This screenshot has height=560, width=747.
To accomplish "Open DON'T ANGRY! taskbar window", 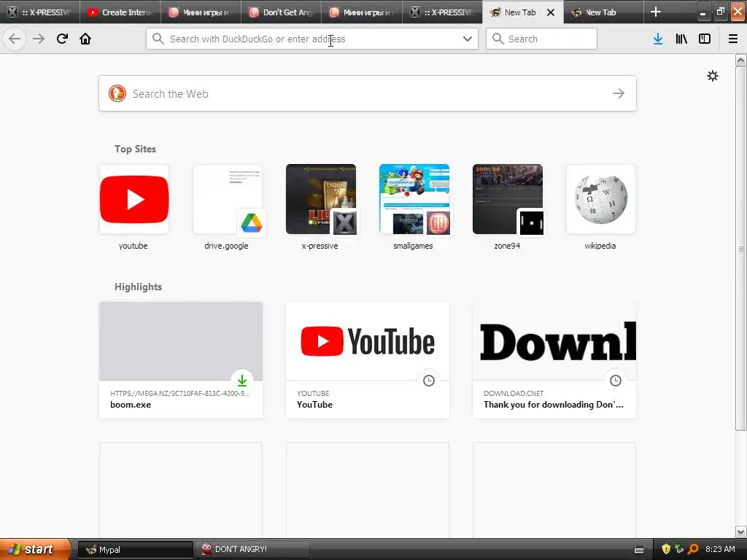I will click(252, 550).
